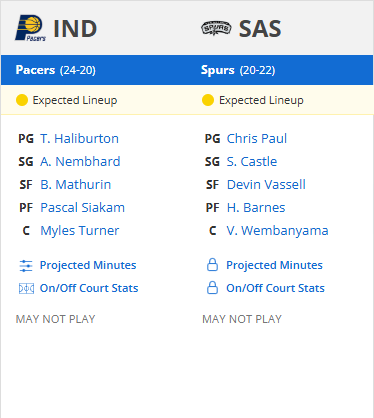The height and width of the screenshot is (418, 374).
Task: Open Spurs On/Off Court Stats link
Action: point(275,288)
